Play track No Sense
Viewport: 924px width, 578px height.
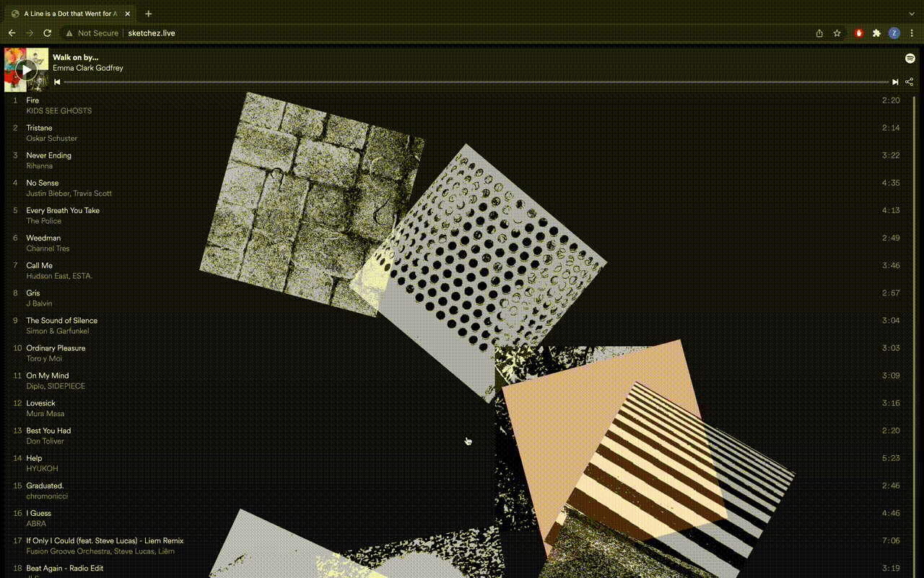[457, 188]
